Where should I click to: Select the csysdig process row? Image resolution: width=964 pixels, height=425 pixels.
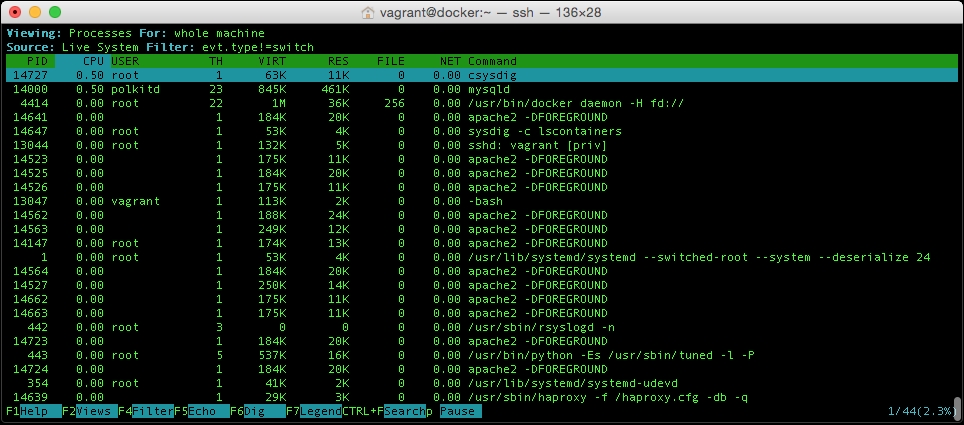click(482, 75)
